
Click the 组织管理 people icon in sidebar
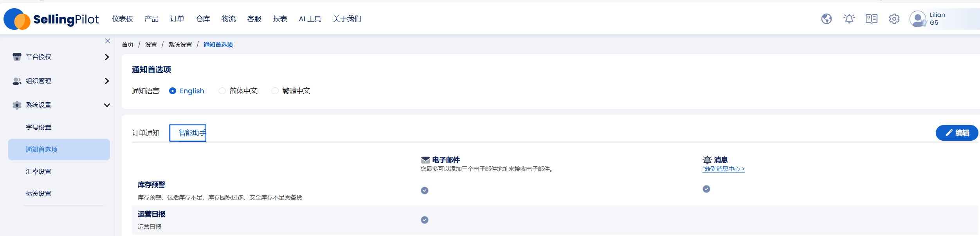point(17,81)
